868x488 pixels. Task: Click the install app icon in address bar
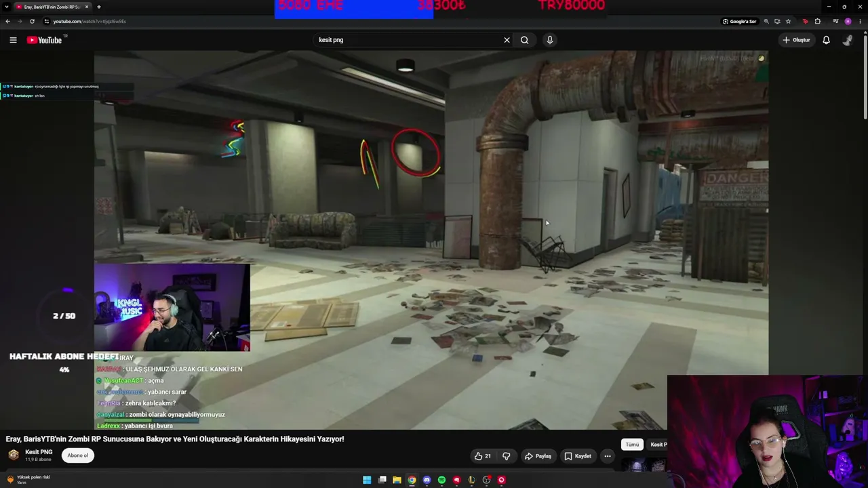[777, 21]
